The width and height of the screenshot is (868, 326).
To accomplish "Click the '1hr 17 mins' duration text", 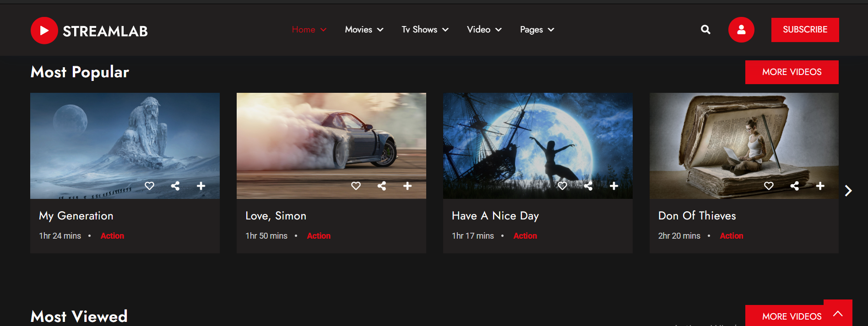I will 473,236.
